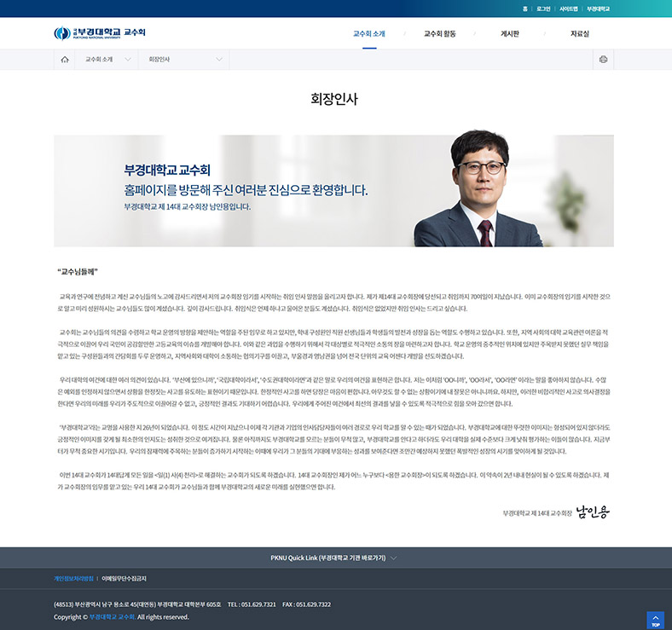Image resolution: width=672 pixels, height=630 pixels.
Task: Expand the 교수회 소개 breadcrumb dropdown
Action: pyautogui.click(x=107, y=60)
